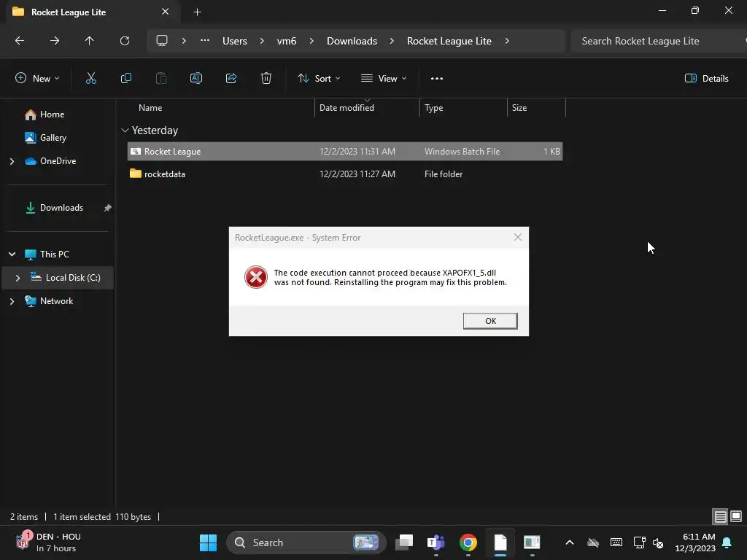Open Local Disk (C:) in sidebar

73,278
